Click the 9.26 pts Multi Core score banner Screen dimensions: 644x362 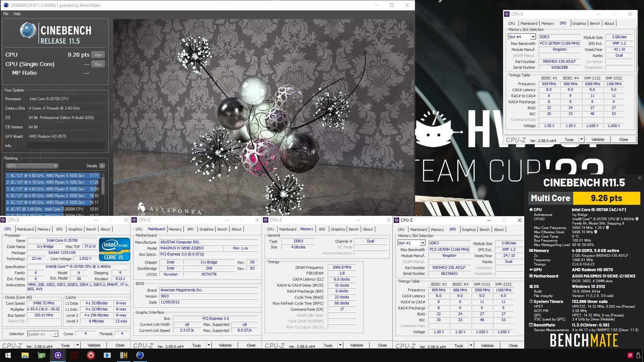tap(606, 198)
